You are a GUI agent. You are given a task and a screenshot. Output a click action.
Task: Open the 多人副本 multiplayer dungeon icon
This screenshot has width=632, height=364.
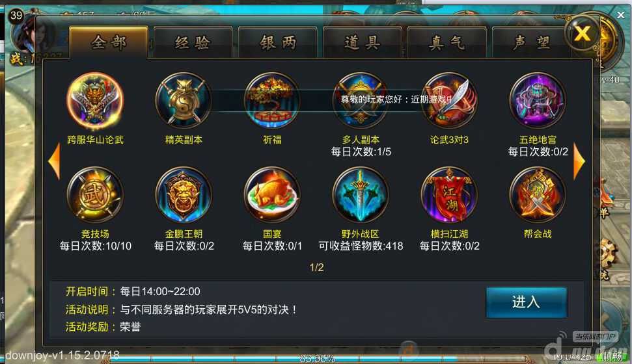point(361,101)
